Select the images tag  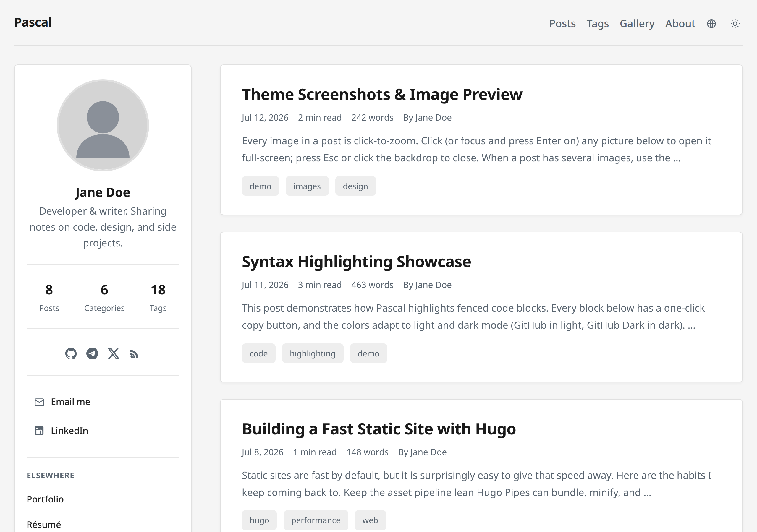(x=307, y=186)
